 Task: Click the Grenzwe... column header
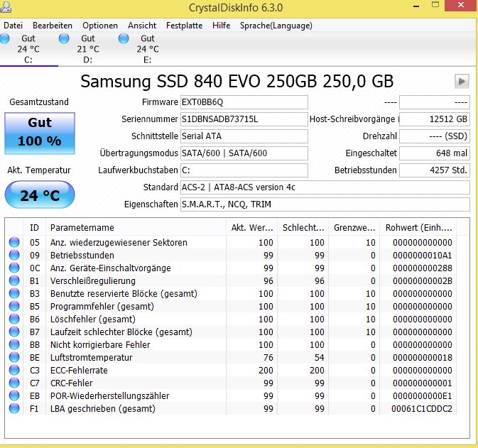(x=354, y=228)
